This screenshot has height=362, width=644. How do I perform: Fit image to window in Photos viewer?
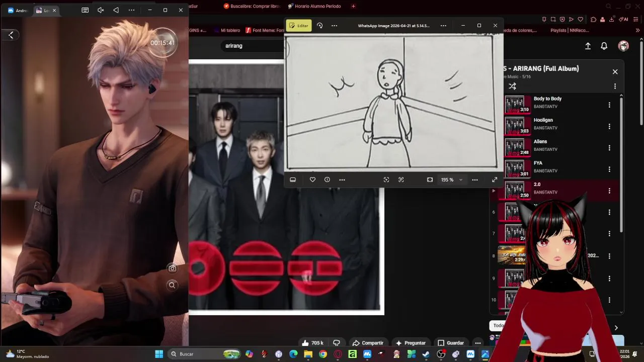pyautogui.click(x=430, y=179)
